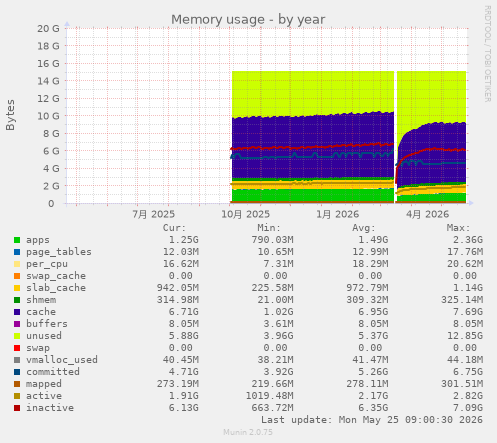Click the dark green shmem legend swatch
This screenshot has width=497, height=443.
[17, 300]
